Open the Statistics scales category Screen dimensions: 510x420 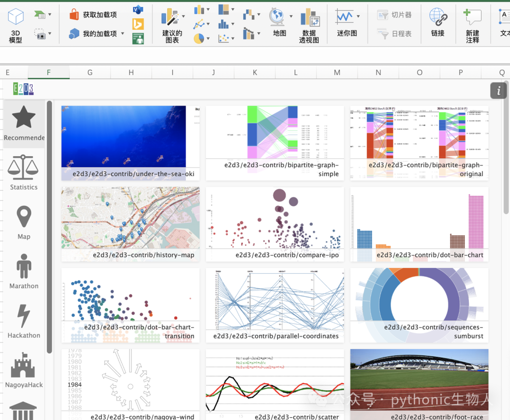point(24,173)
